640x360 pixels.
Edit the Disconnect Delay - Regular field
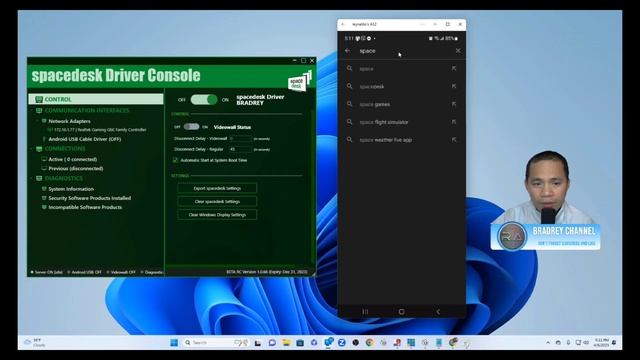click(x=240, y=149)
